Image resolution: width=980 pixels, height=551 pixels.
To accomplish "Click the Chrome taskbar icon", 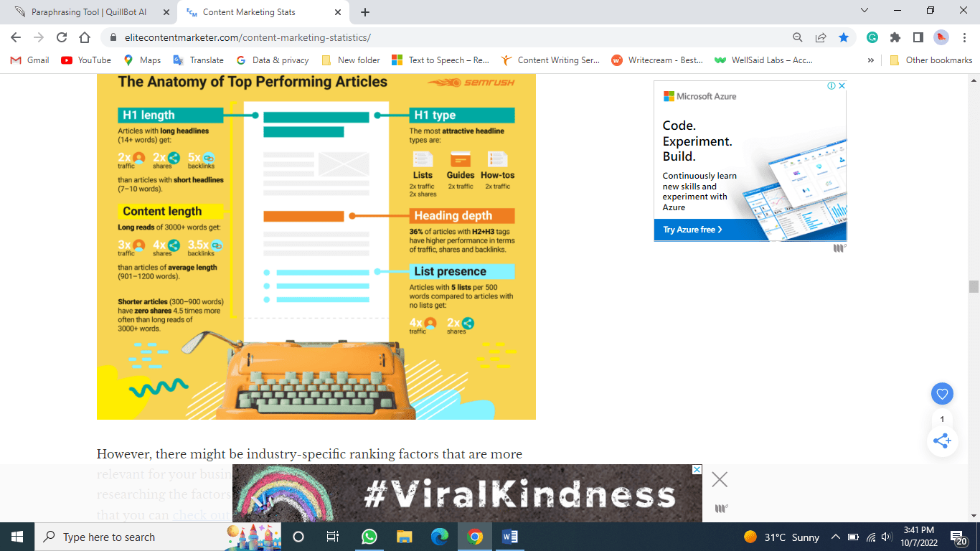I will tap(475, 537).
